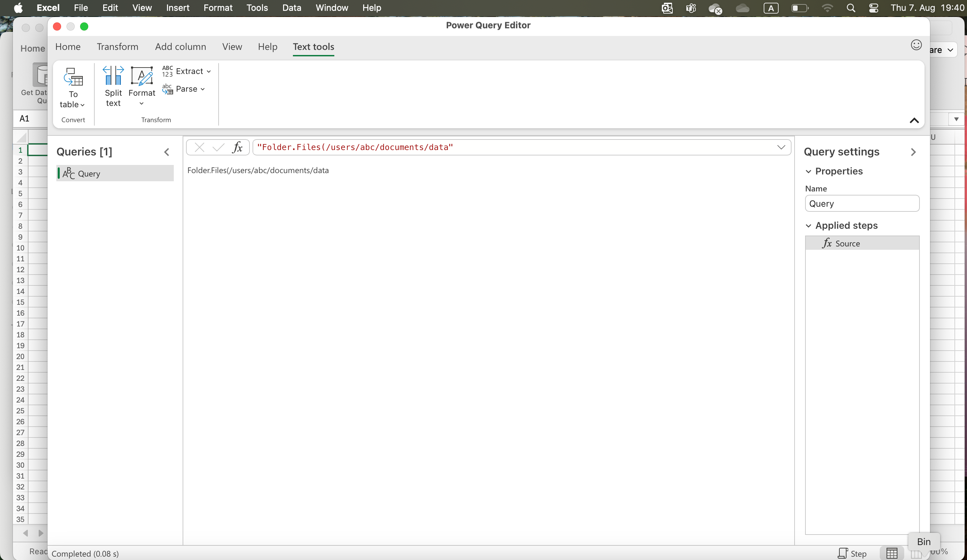
Task: Click the select-all corner in Excel sheet
Action: click(x=21, y=137)
